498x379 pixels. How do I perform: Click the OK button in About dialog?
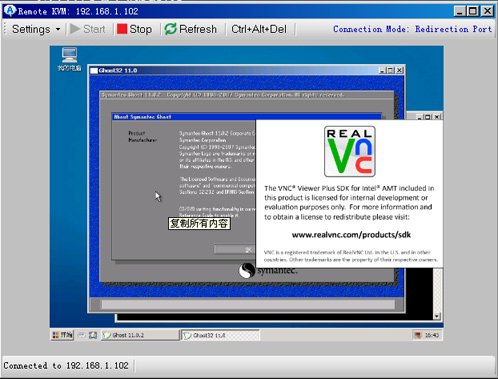point(235,249)
